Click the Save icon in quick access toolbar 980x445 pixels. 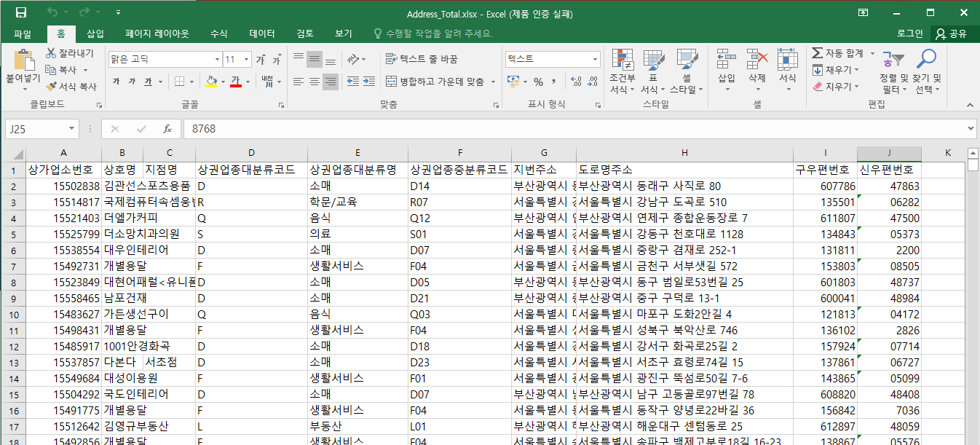pyautogui.click(x=20, y=13)
